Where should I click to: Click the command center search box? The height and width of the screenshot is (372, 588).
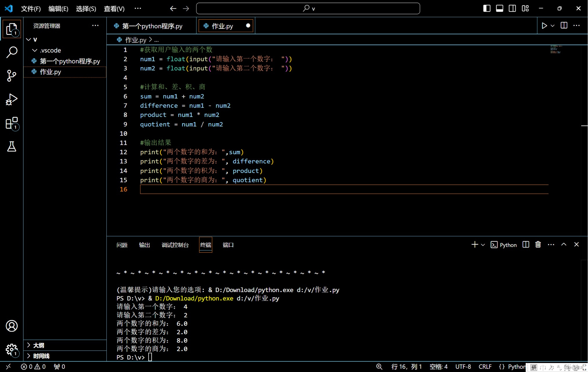308,8
